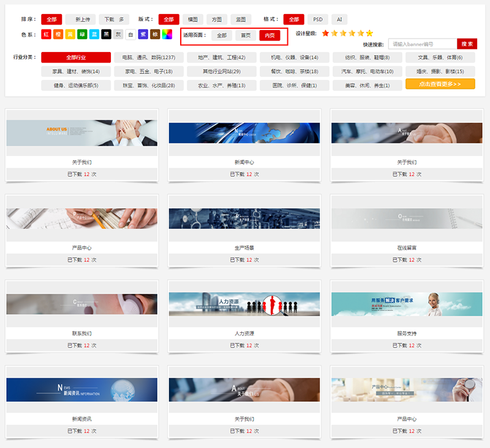Select the 横图 layout option

[x=192, y=20]
